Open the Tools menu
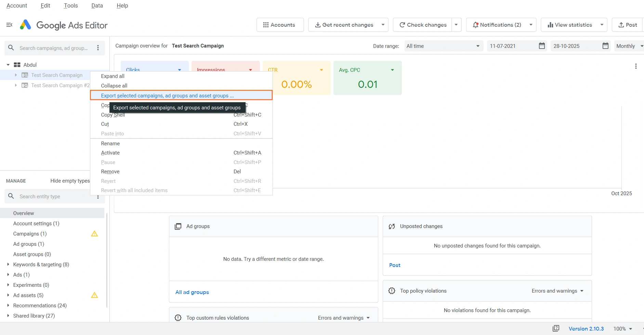This screenshot has width=644, height=335. pos(71,5)
